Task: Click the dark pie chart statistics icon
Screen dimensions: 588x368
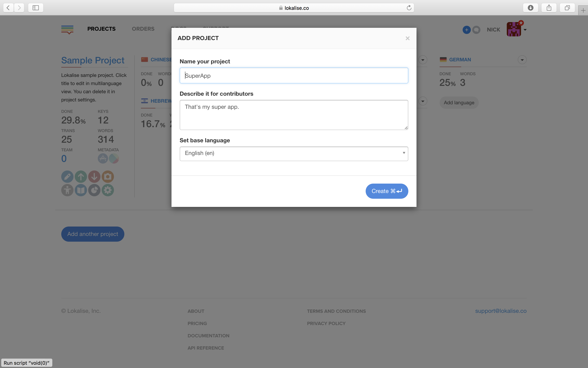Action: [x=94, y=190]
